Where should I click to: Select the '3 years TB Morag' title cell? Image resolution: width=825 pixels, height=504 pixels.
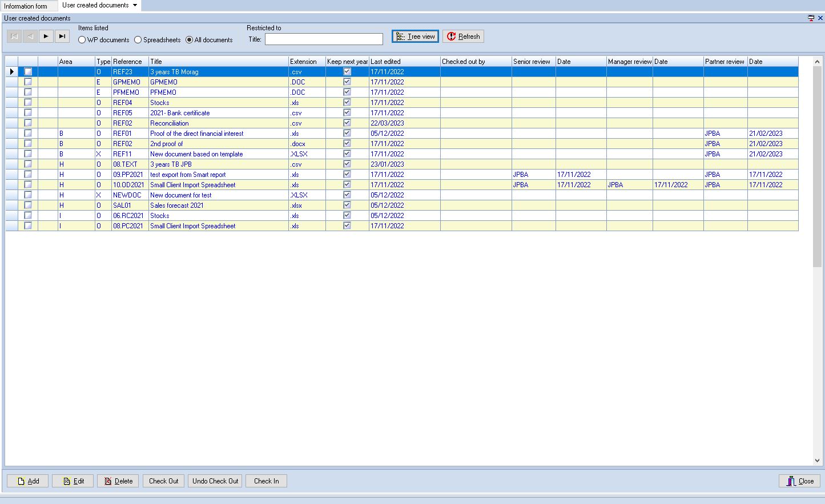(219, 72)
